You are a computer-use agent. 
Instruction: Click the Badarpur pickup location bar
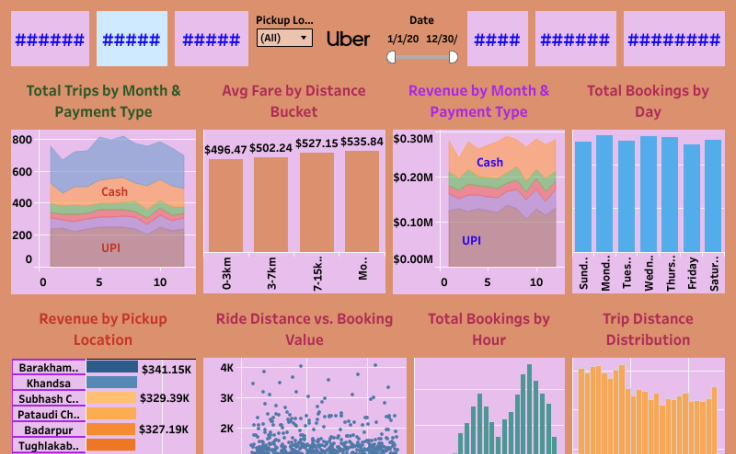pyautogui.click(x=111, y=429)
